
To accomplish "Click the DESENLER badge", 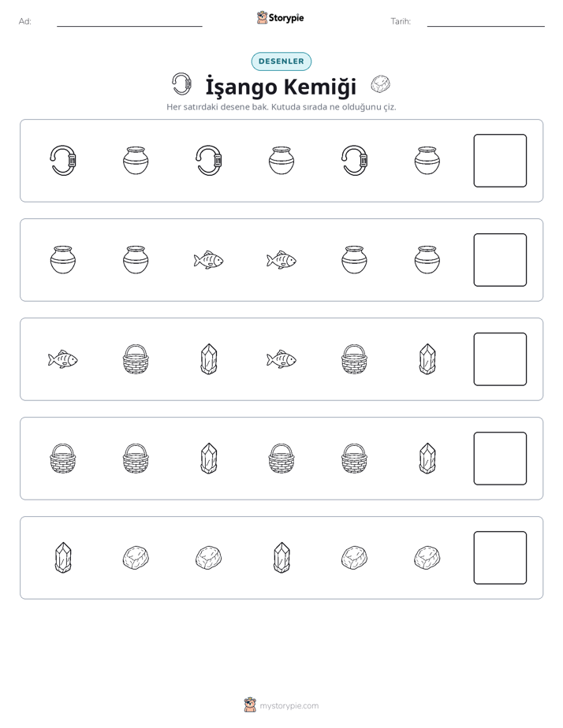I will [x=281, y=61].
